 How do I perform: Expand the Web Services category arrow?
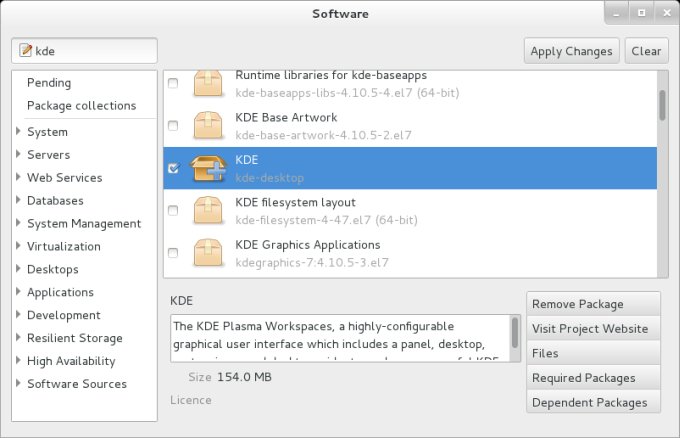tap(18, 177)
